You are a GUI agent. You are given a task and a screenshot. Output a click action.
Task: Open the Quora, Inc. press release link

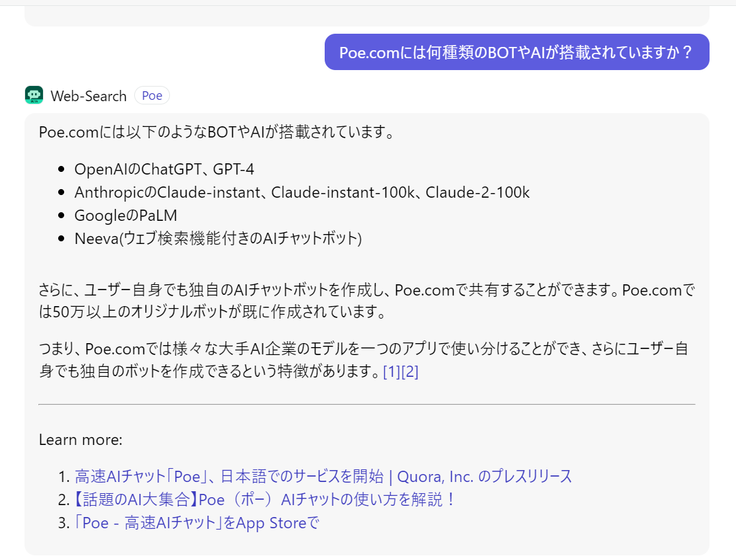pyautogui.click(x=323, y=476)
